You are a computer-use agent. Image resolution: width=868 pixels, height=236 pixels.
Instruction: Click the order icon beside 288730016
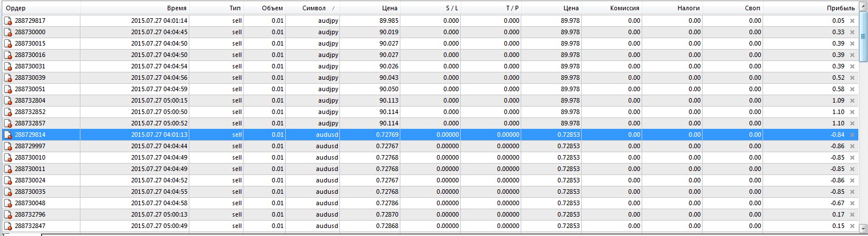[x=8, y=55]
